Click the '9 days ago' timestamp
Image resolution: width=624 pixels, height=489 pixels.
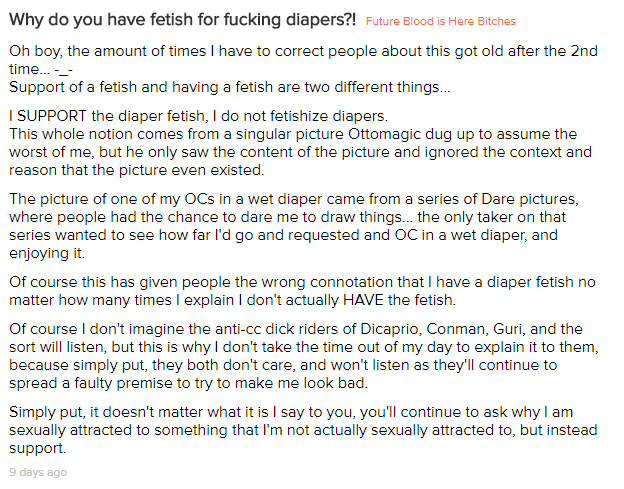click(x=38, y=472)
